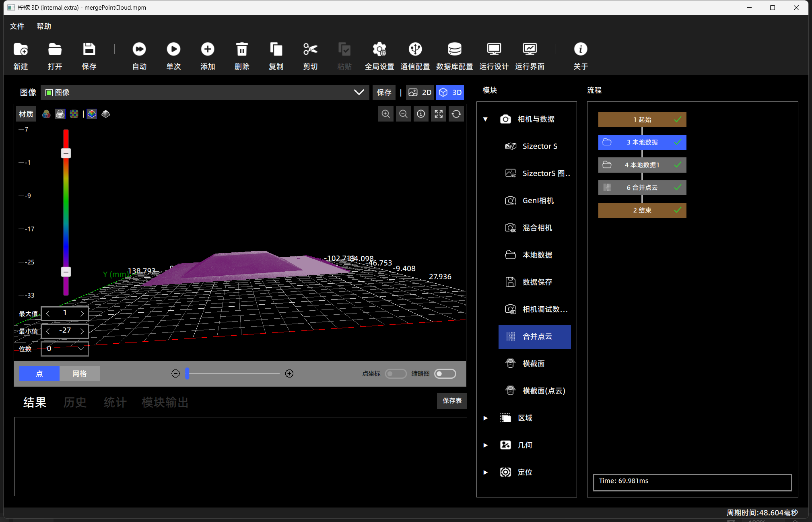
Task: Select flow step 4 本地数据1
Action: [x=642, y=165]
